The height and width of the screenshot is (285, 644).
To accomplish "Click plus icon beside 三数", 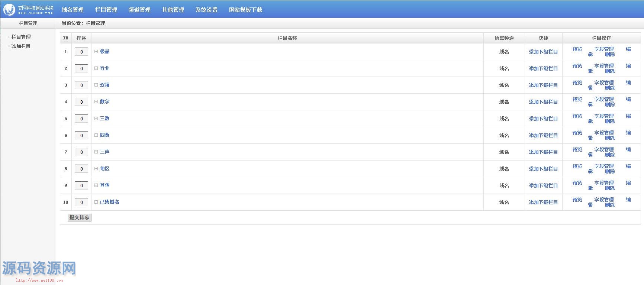I will pyautogui.click(x=96, y=119).
